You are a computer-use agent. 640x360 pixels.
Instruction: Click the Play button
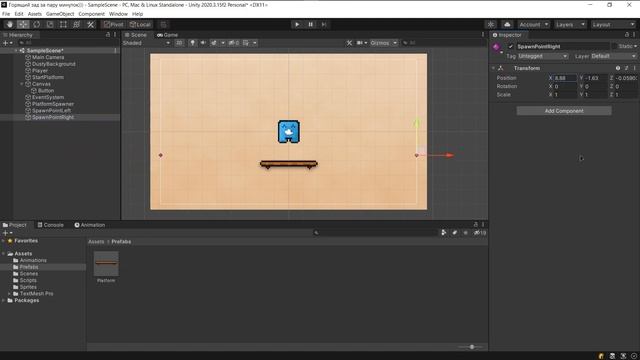coord(297,24)
